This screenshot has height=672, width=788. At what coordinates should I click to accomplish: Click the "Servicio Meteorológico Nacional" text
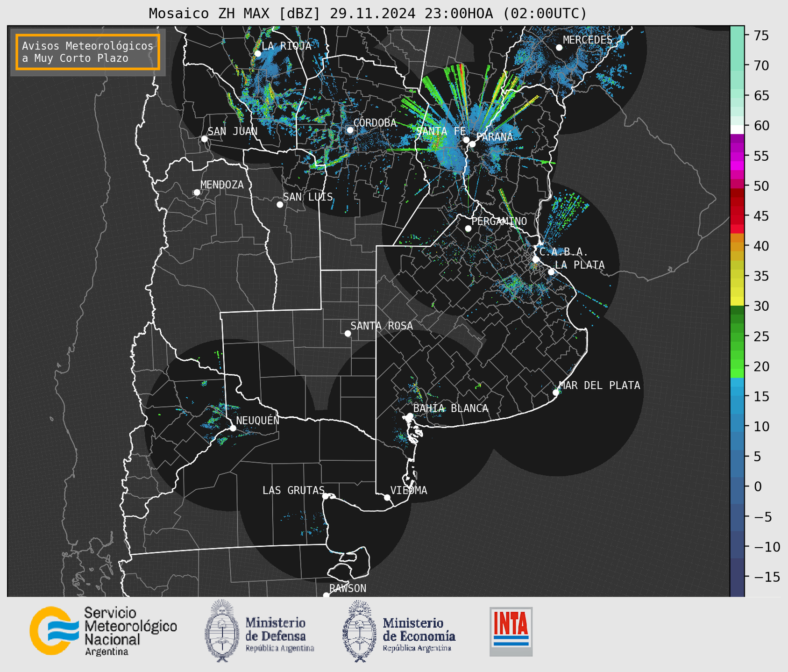pyautogui.click(x=131, y=626)
